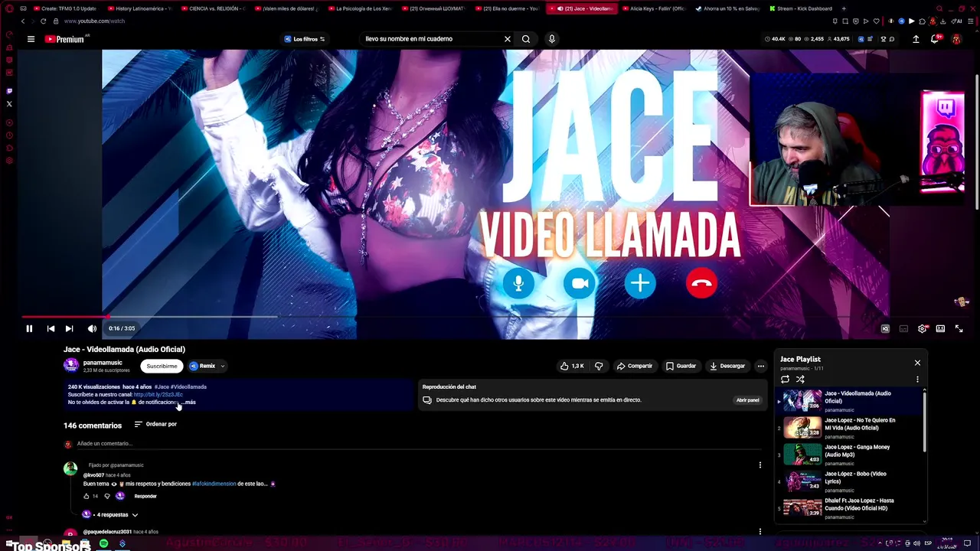Screen dimensions: 980x551
Task: Pause the video with the pause button
Action: pyautogui.click(x=29, y=328)
